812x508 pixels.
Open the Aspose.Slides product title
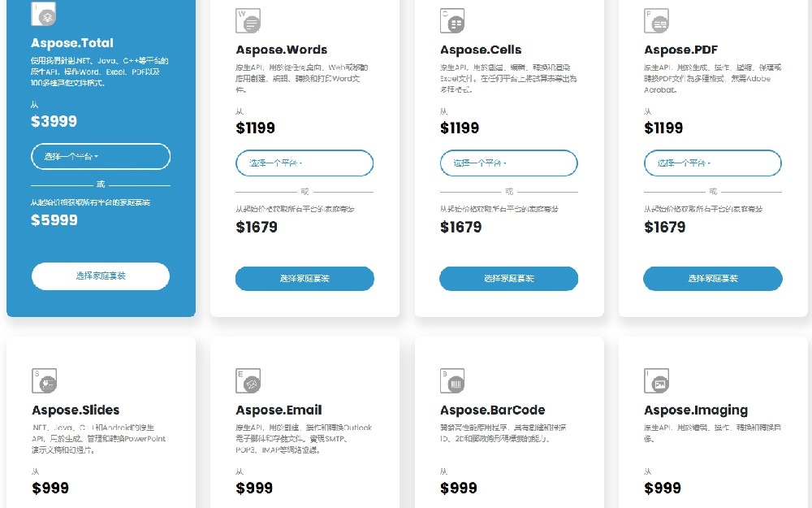76,410
